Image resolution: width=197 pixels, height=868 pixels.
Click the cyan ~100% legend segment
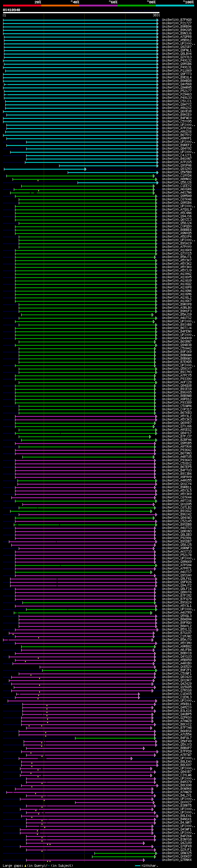tap(175, 6)
